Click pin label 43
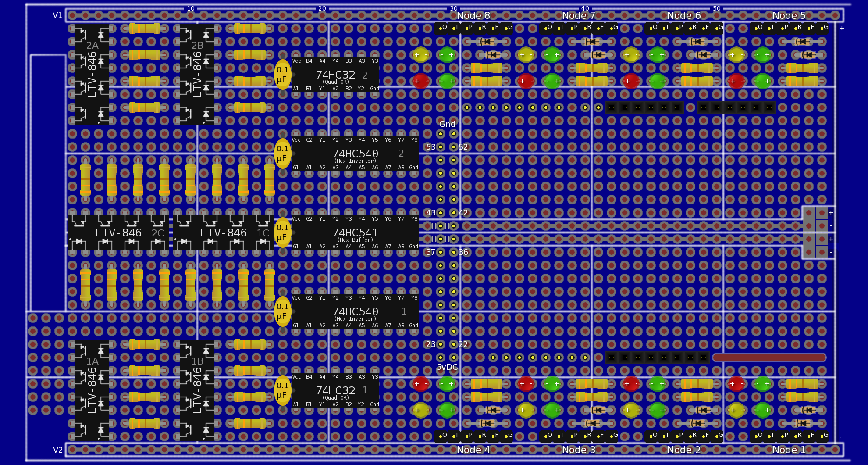The height and width of the screenshot is (465, 868). pyautogui.click(x=431, y=213)
